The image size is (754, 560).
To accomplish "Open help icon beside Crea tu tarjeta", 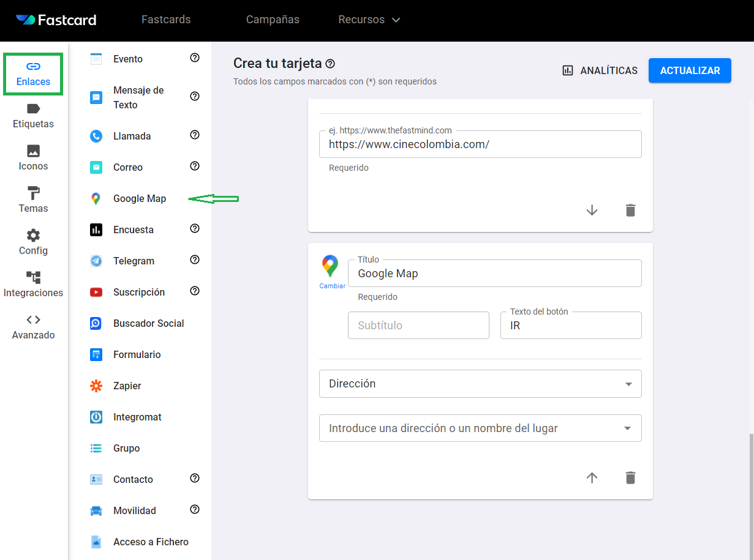I will pos(331,64).
